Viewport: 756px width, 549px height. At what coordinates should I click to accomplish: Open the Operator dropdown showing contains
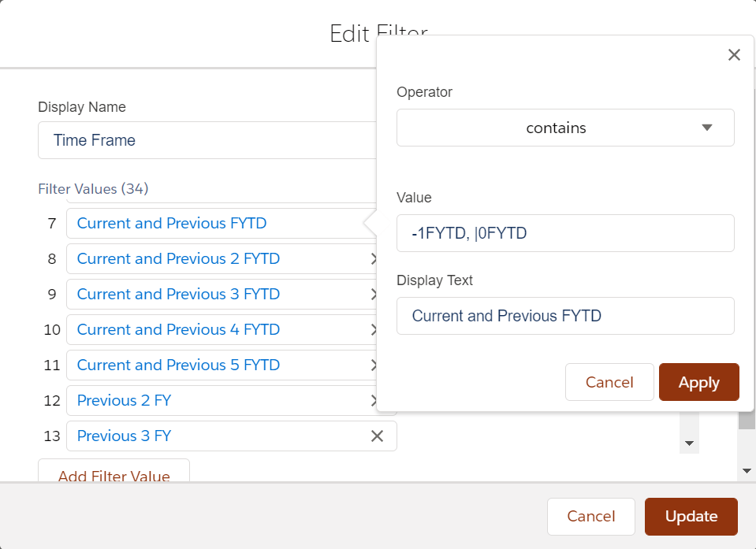tap(564, 128)
